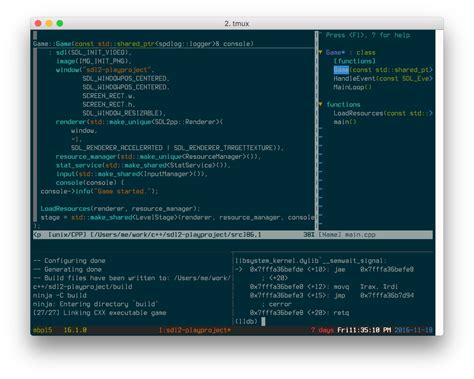Click the line SDL_WINDOW_RESIZABLE
The image size is (474, 379).
click(124, 113)
